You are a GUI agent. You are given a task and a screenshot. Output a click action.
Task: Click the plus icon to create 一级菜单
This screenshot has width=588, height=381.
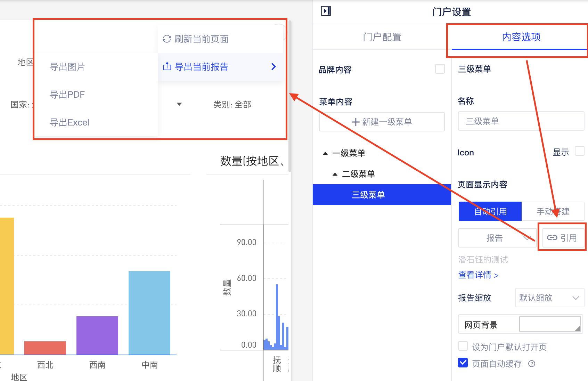click(x=356, y=122)
